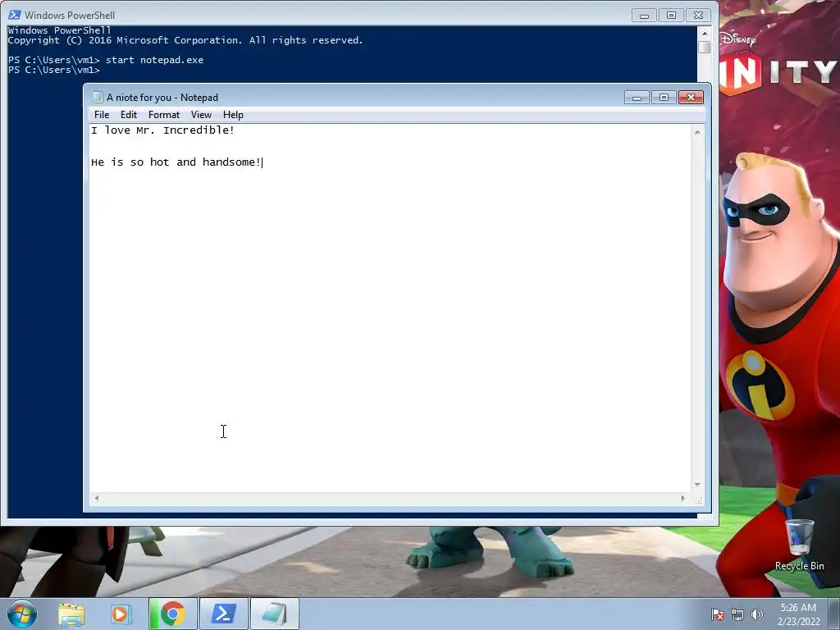The height and width of the screenshot is (630, 840).
Task: Maximize the Windows PowerShell window
Action: 671,16
